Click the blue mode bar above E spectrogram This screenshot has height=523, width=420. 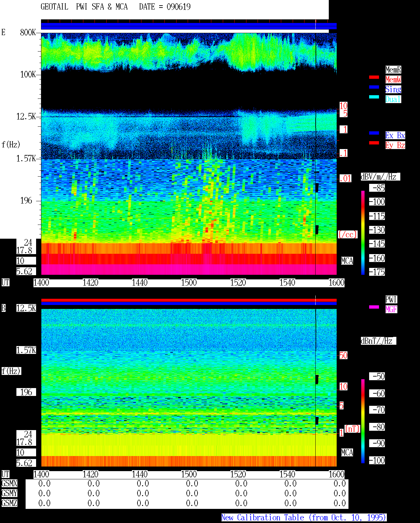pos(189,26)
